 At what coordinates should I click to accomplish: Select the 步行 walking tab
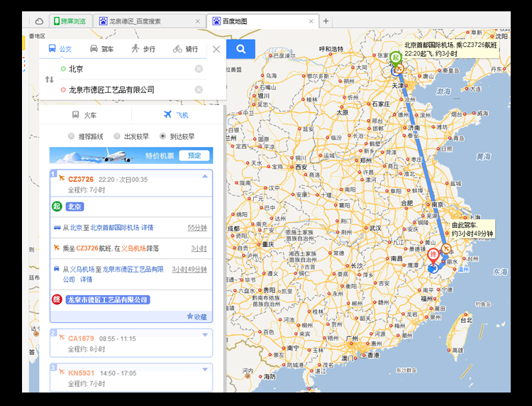tap(143, 49)
